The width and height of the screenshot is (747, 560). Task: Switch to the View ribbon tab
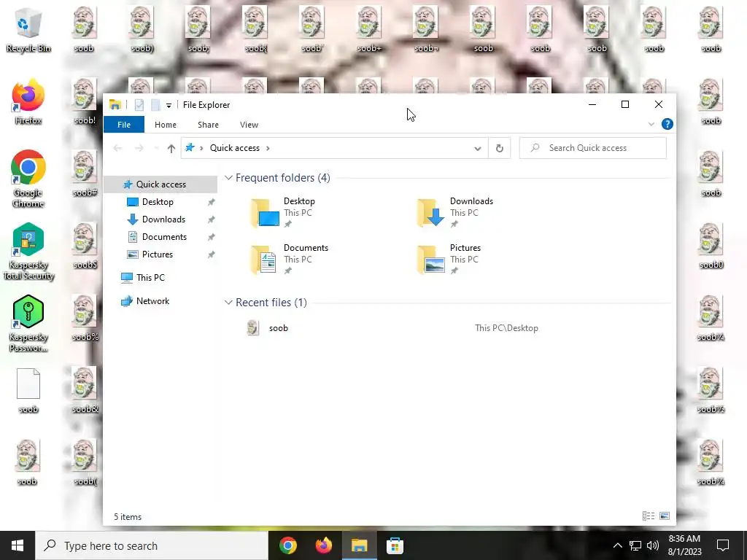click(x=249, y=125)
